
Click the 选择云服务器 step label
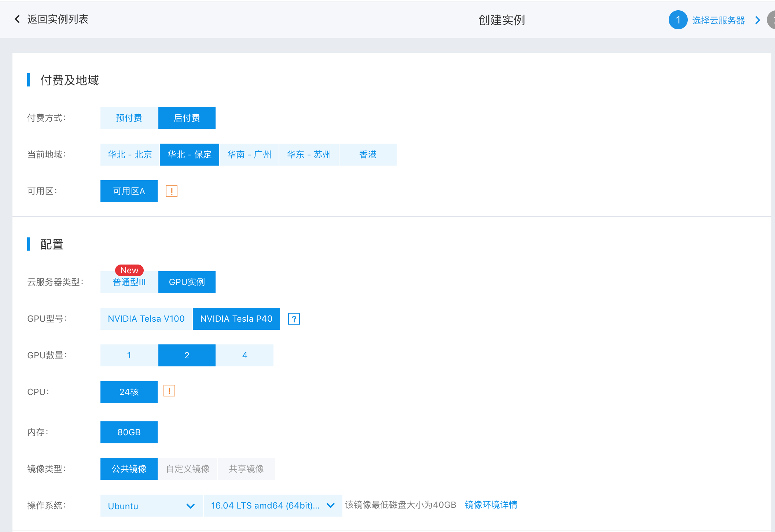[719, 20]
